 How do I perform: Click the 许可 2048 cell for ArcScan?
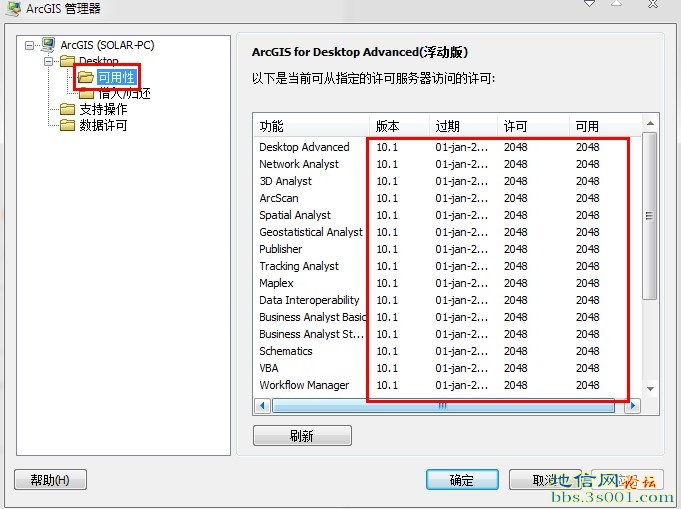point(516,198)
